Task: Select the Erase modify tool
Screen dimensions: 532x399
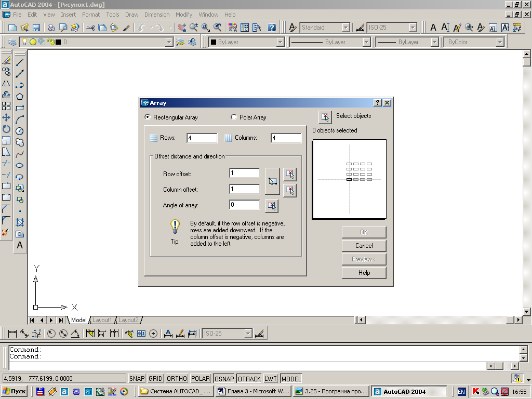Action: 6,60
